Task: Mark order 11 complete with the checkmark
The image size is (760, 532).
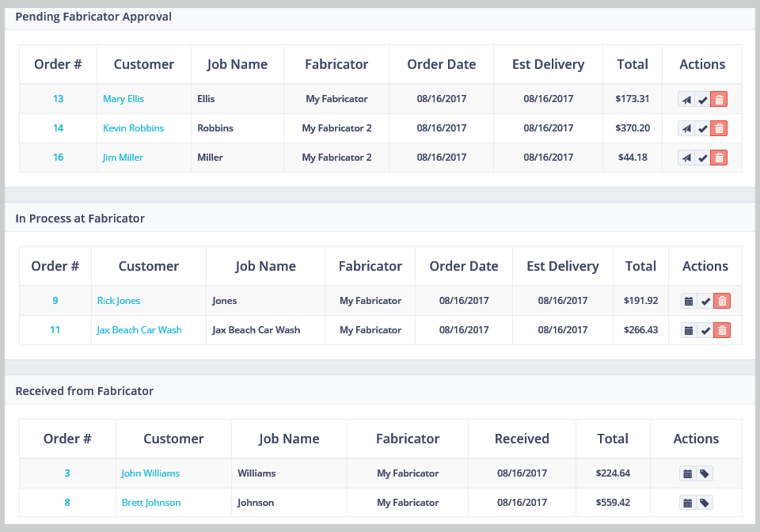Action: tap(705, 330)
